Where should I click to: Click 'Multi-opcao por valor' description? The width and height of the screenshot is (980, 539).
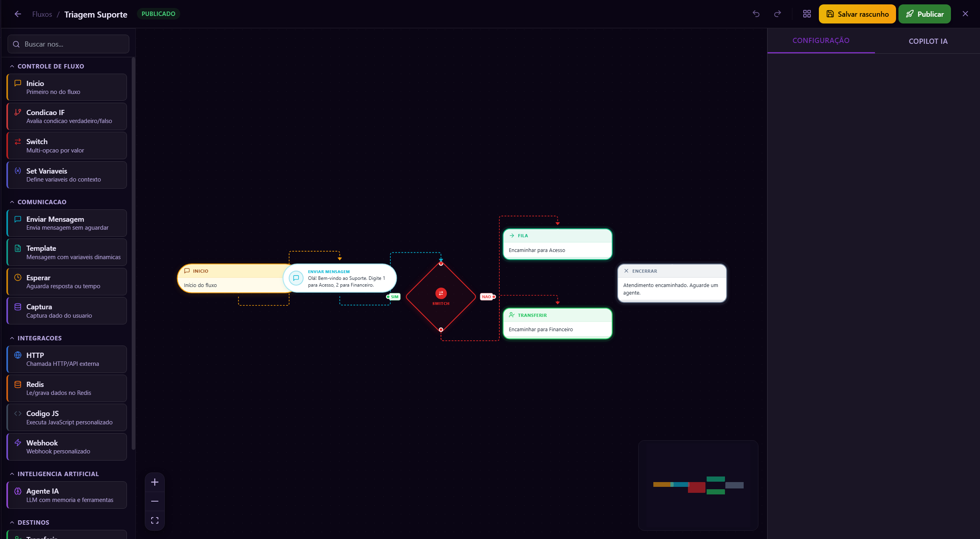[55, 150]
